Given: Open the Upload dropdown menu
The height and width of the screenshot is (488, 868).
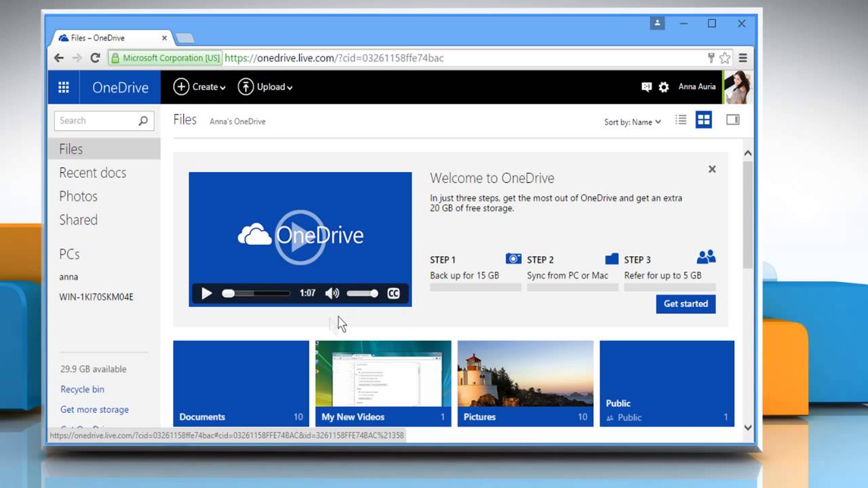Looking at the screenshot, I should pyautogui.click(x=265, y=87).
